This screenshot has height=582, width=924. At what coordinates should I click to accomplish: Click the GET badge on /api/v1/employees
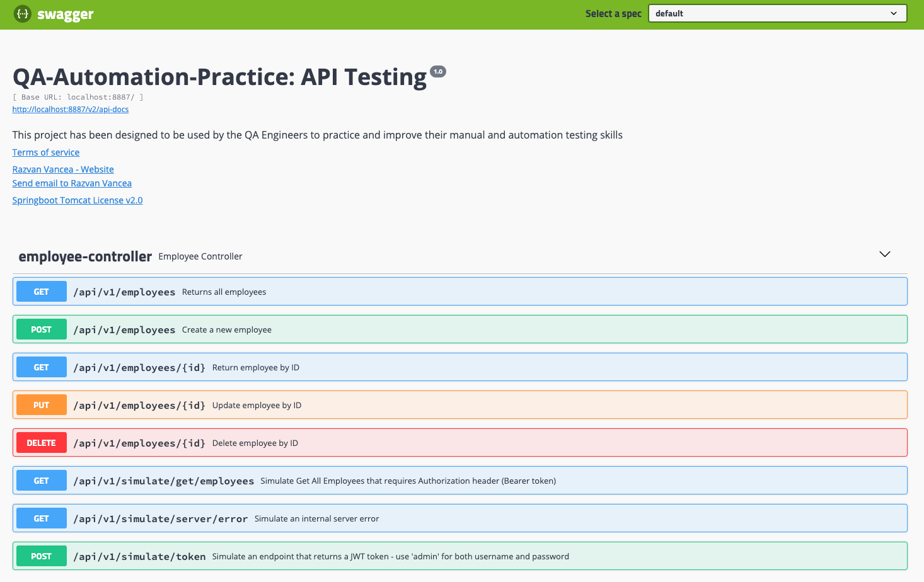point(41,291)
